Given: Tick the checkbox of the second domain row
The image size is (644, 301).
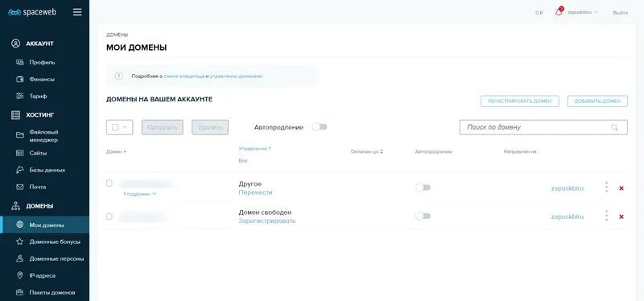Looking at the screenshot, I should click(109, 216).
